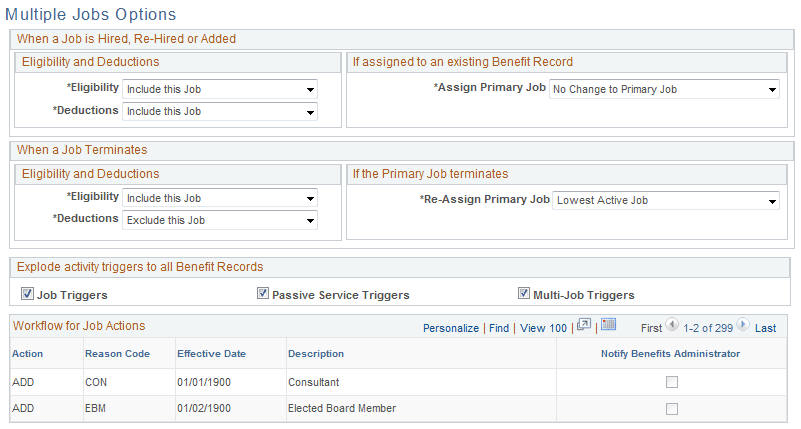Toggle the Multi-Job Triggers checkbox
Viewport: 801px width, 429px height.
pos(524,294)
